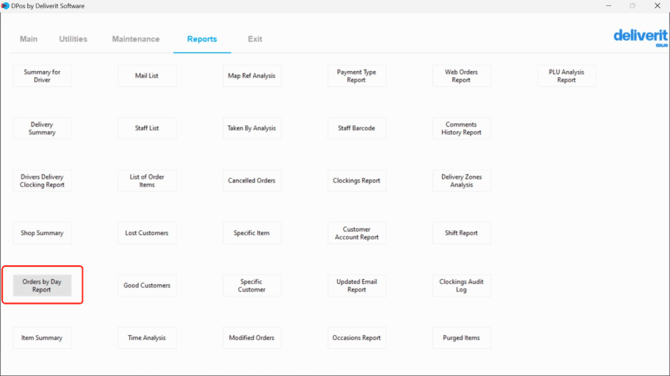Select the Reports tab
This screenshot has width=670, height=376.
point(202,39)
